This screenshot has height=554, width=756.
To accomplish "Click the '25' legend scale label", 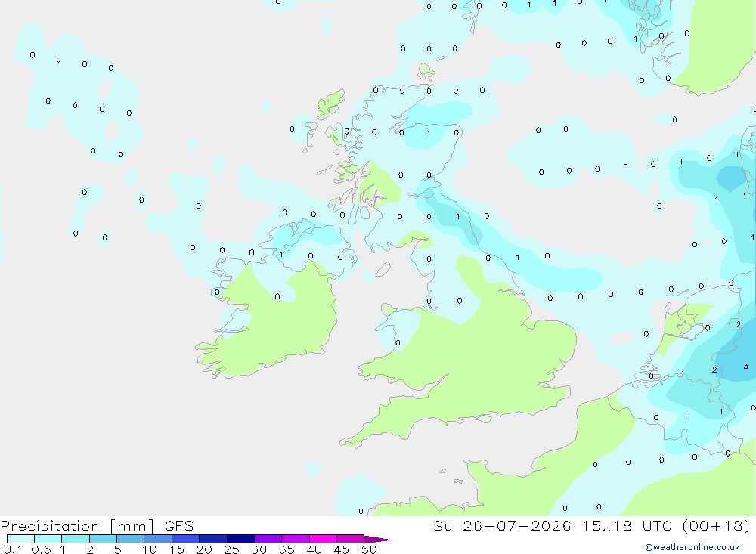I will pyautogui.click(x=232, y=549).
